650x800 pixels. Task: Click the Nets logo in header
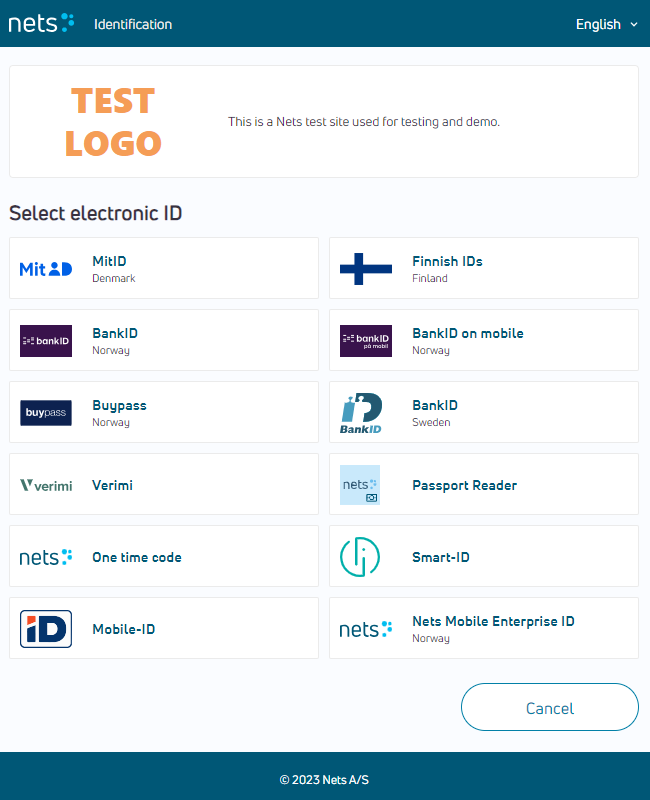click(41, 23)
